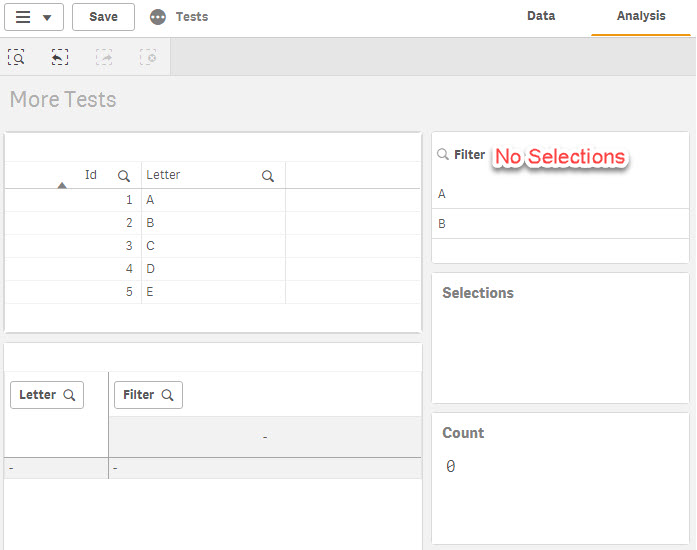The height and width of the screenshot is (550, 697).
Task: Step forward in selections
Action: coord(104,57)
